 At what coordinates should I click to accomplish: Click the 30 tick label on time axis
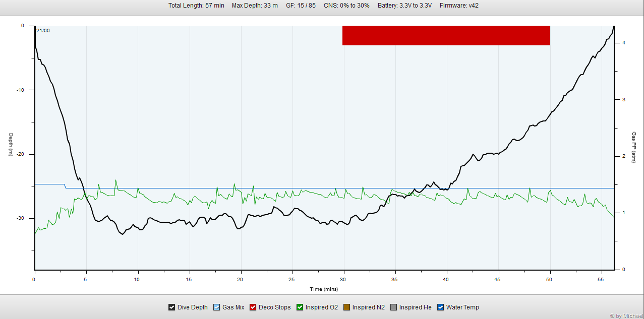[x=343, y=279]
